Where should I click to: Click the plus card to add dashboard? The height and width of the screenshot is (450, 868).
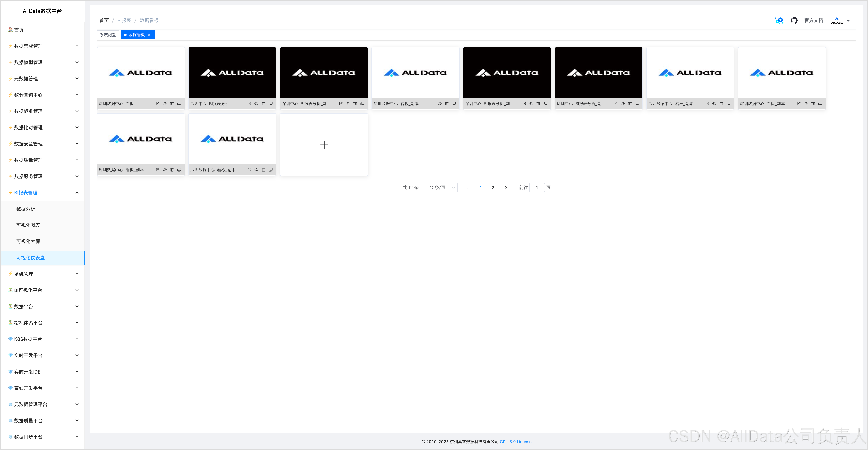tap(324, 145)
